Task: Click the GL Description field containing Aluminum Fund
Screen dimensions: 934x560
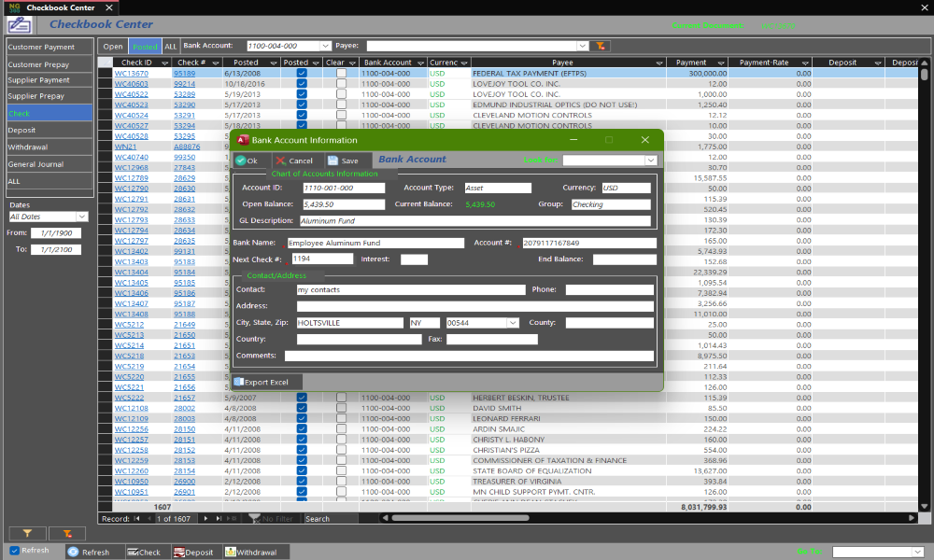Action: (474, 221)
